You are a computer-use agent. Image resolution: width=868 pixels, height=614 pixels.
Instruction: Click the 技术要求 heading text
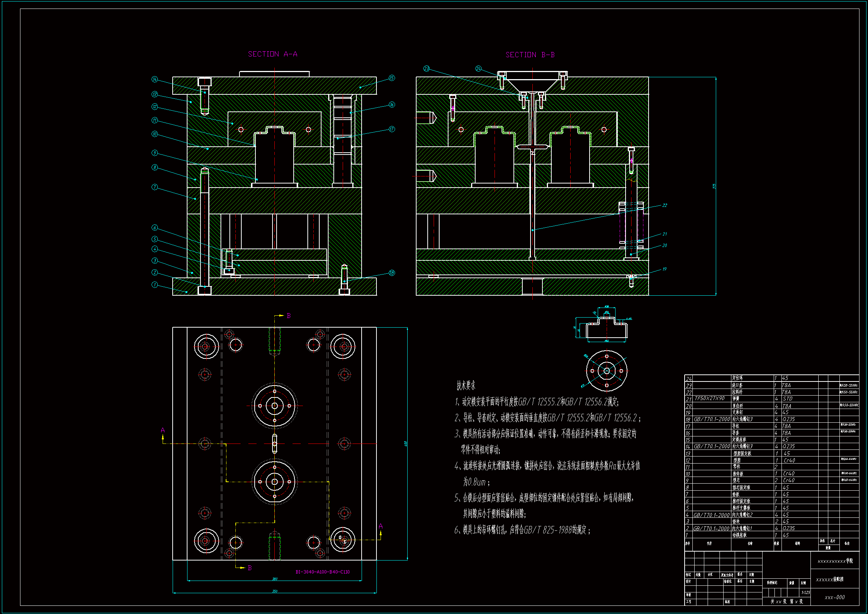click(466, 386)
